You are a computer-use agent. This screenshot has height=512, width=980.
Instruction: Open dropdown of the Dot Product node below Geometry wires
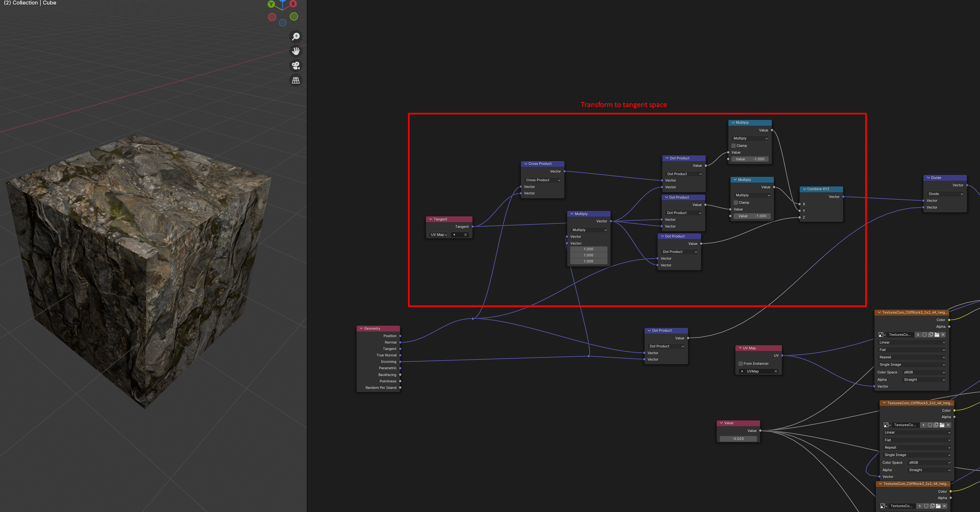pos(666,346)
